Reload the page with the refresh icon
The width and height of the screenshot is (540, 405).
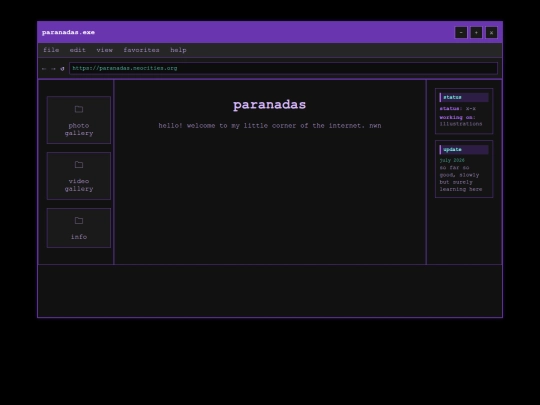coord(62,69)
